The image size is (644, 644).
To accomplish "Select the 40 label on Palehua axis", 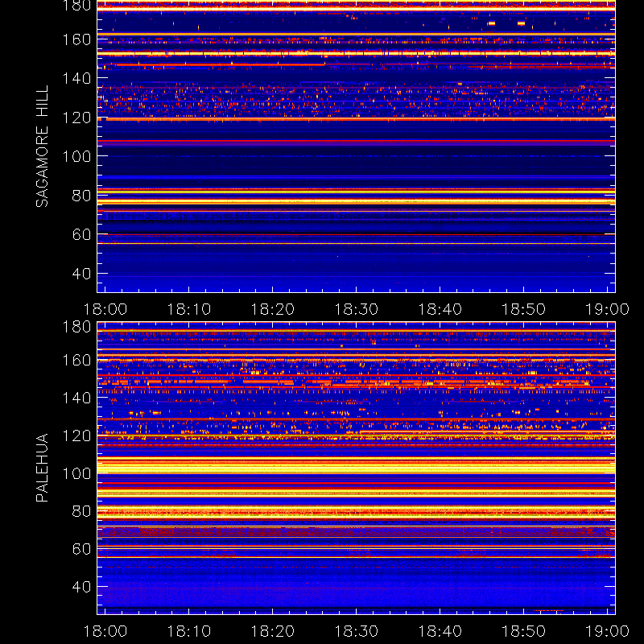I will point(81,587).
